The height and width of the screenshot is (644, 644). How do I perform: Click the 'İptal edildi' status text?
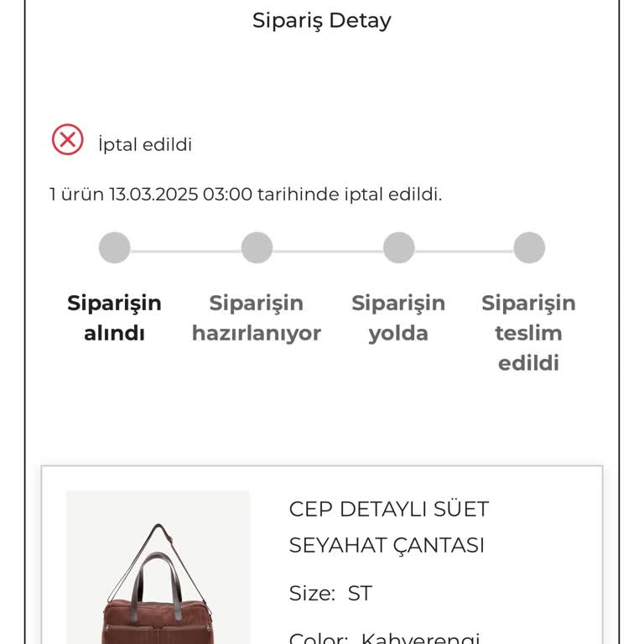tap(145, 144)
